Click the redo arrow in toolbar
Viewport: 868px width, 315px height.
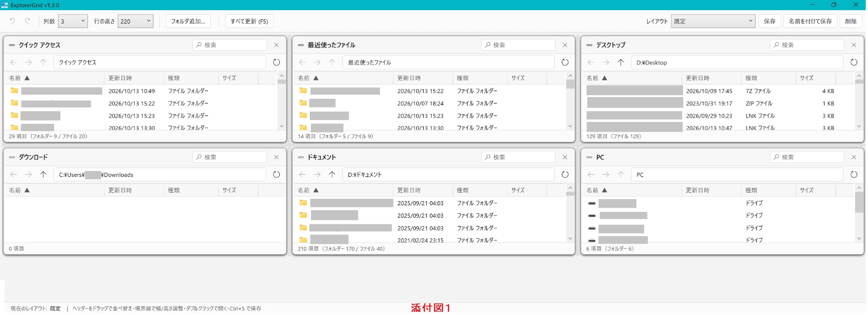28,21
